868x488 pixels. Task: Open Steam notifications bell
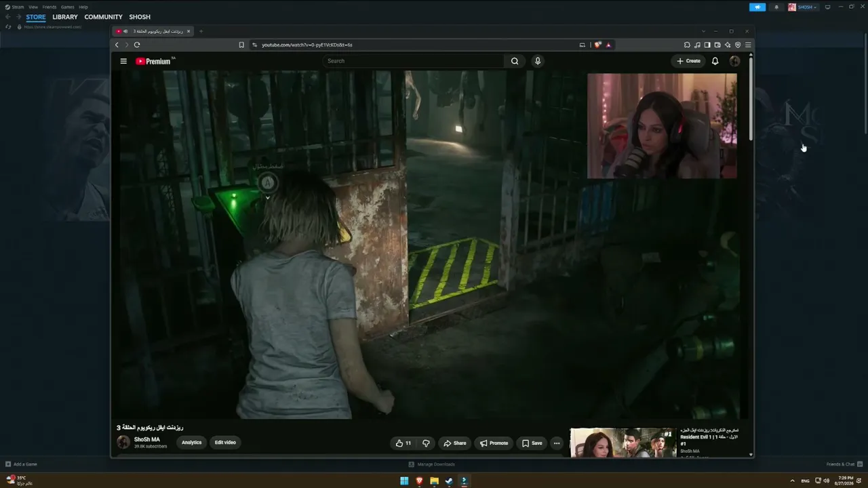tap(776, 7)
